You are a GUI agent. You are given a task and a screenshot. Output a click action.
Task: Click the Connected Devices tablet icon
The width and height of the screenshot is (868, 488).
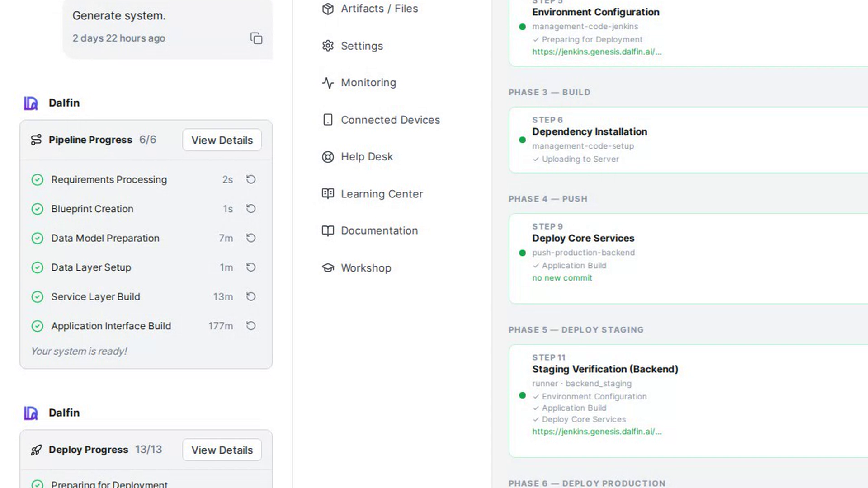tap(328, 120)
